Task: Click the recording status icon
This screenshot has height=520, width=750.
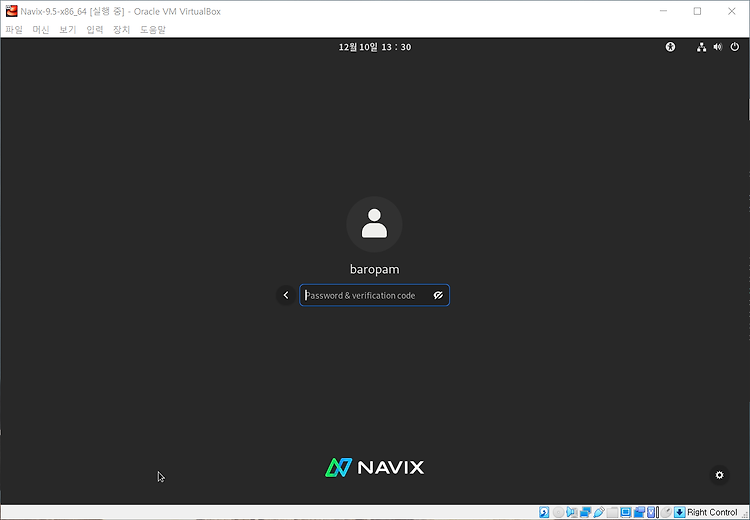Action: pyautogui.click(x=639, y=512)
